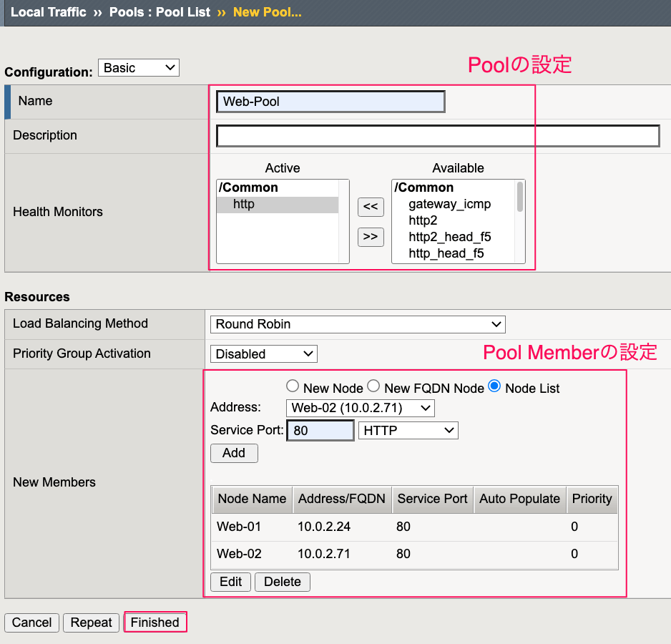Screen dimensions: 671x644
Task: Click the Available monitors list scrollbar
Action: 520,221
